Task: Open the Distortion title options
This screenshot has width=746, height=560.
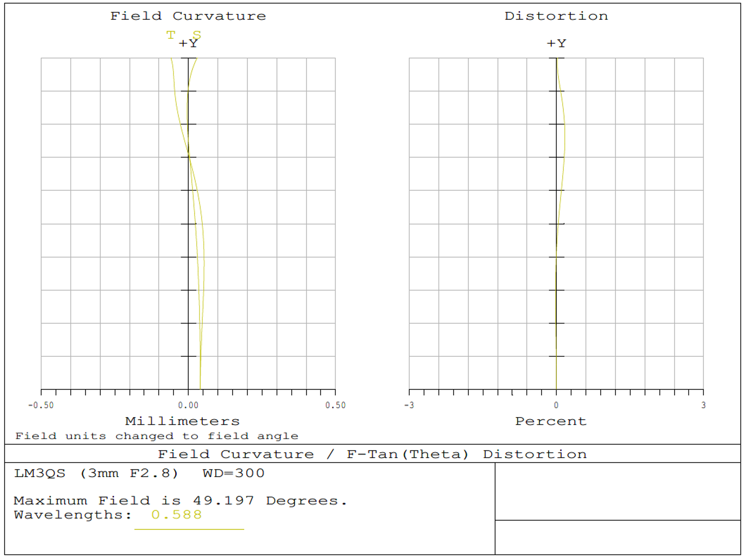Action: coord(557,16)
